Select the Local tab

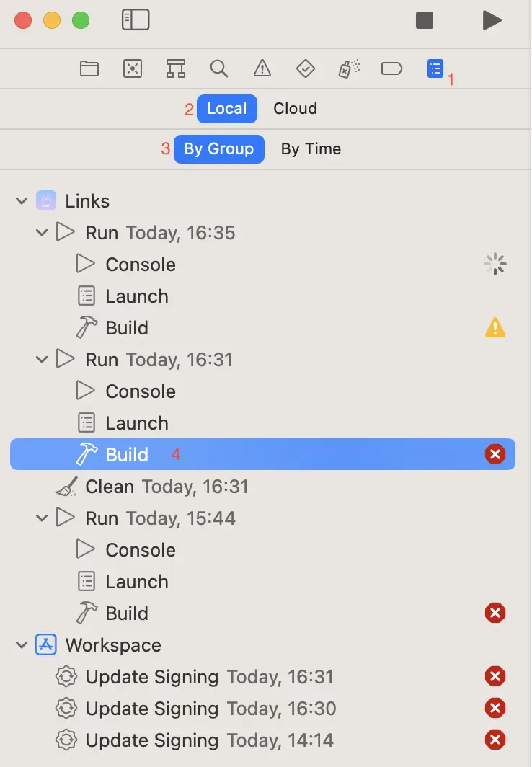pyautogui.click(x=226, y=109)
